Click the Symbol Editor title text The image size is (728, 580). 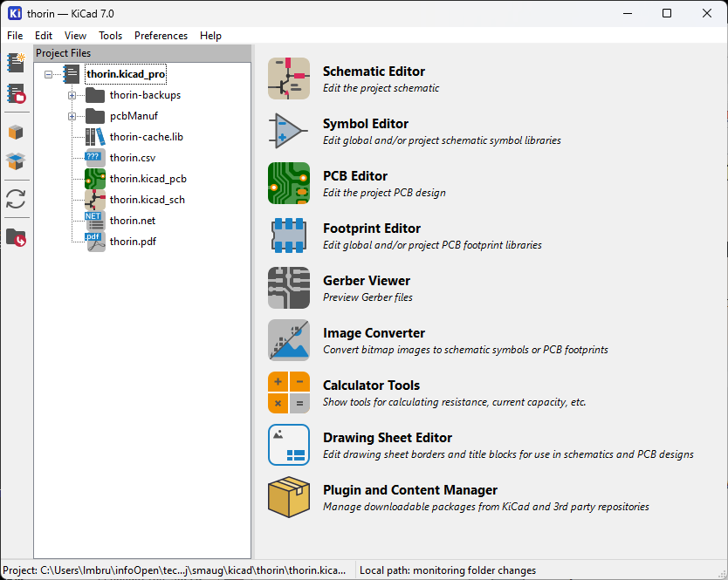366,124
